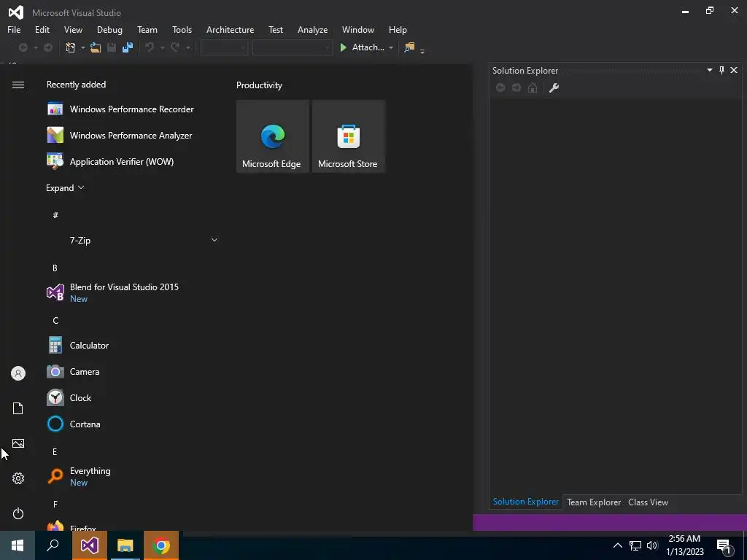The image size is (747, 560).
Task: Open Google Chrome from the taskbar
Action: click(161, 545)
